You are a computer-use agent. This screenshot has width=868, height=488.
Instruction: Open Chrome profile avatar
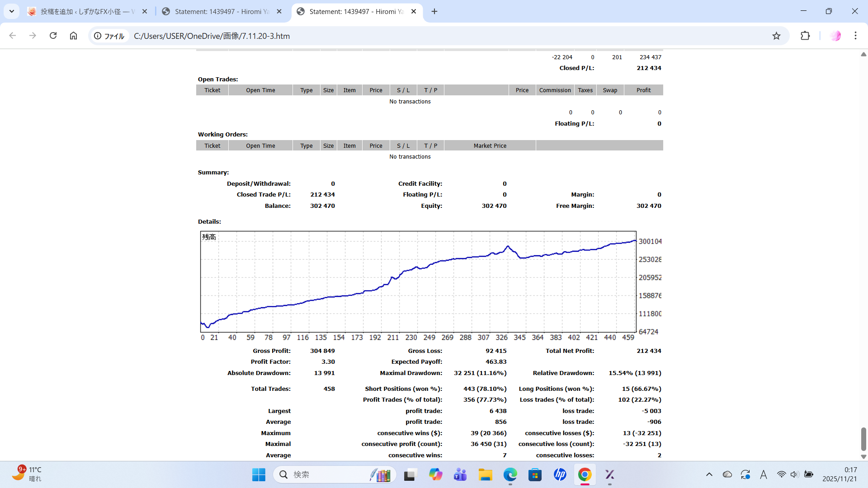point(835,36)
